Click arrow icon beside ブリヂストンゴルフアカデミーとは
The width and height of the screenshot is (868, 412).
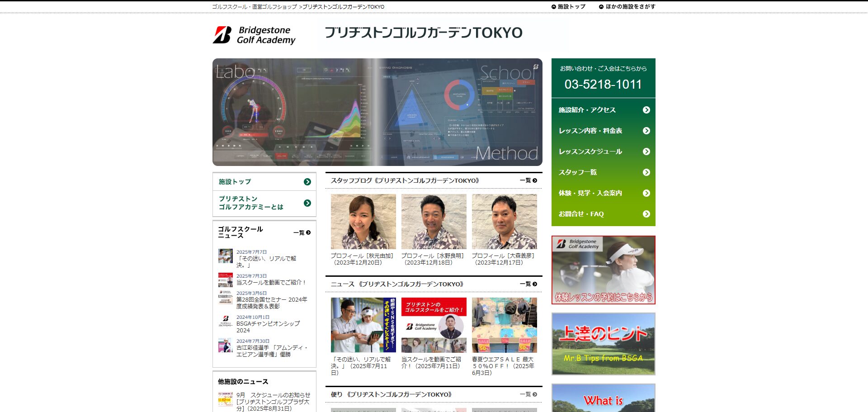click(x=307, y=203)
